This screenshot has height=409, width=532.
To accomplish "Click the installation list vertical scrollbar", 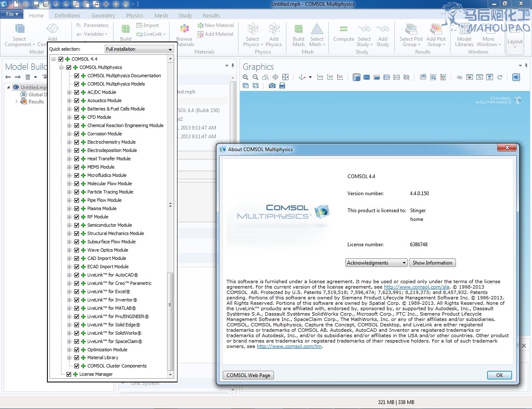I will (x=170, y=322).
